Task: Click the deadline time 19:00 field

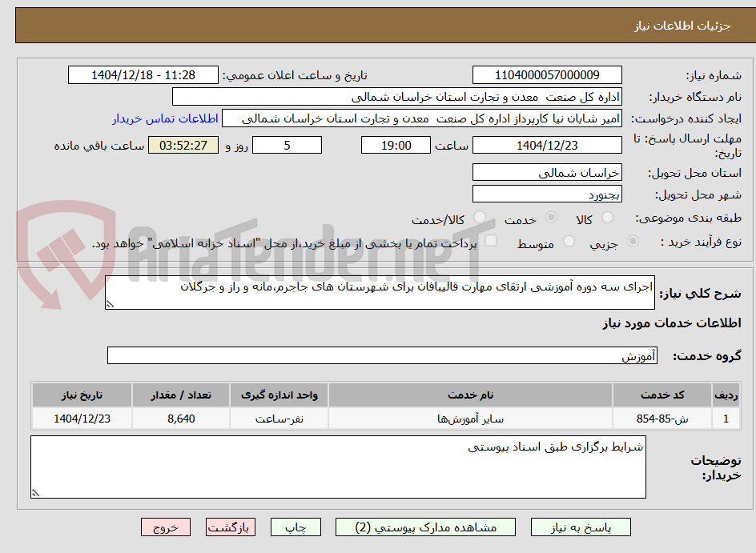Action: pyautogui.click(x=396, y=145)
